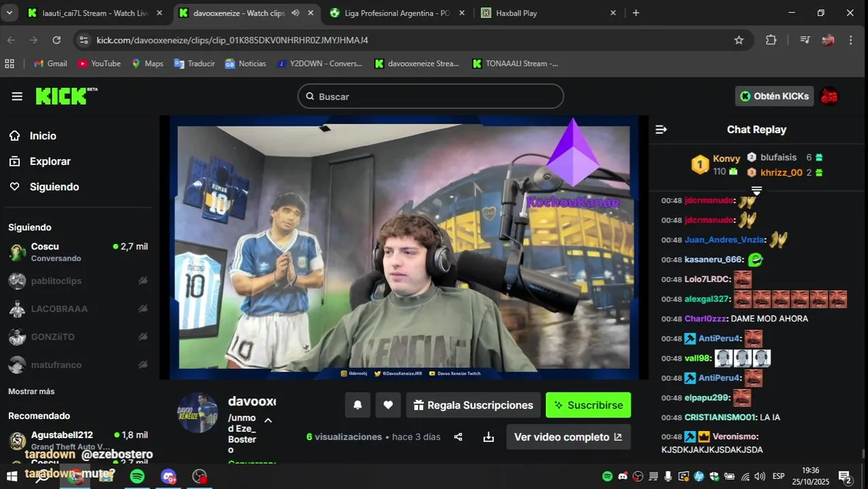The image size is (868, 489).
Task: Click the volume icon in tray
Action: (760, 476)
